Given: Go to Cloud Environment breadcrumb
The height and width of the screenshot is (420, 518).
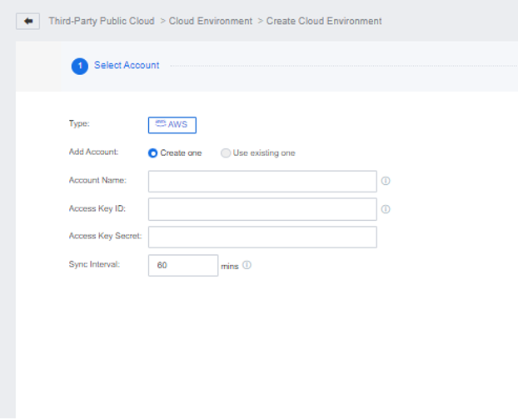Looking at the screenshot, I should pyautogui.click(x=211, y=21).
